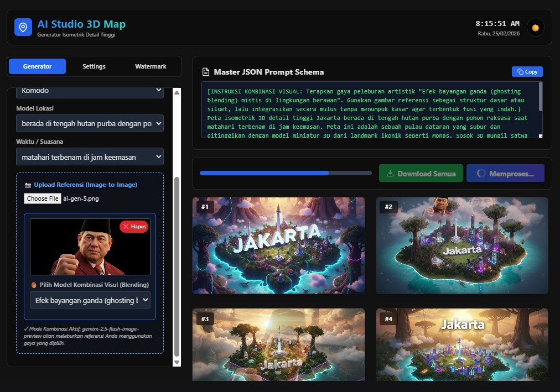Click the prompt textarea scrollbar
560x392 pixels.
click(541, 97)
